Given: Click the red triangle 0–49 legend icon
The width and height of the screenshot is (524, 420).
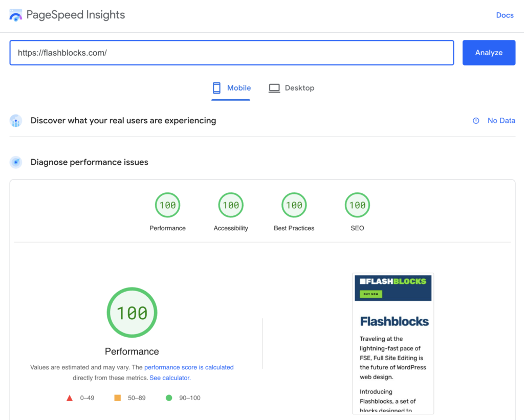Looking at the screenshot, I should [x=70, y=398].
